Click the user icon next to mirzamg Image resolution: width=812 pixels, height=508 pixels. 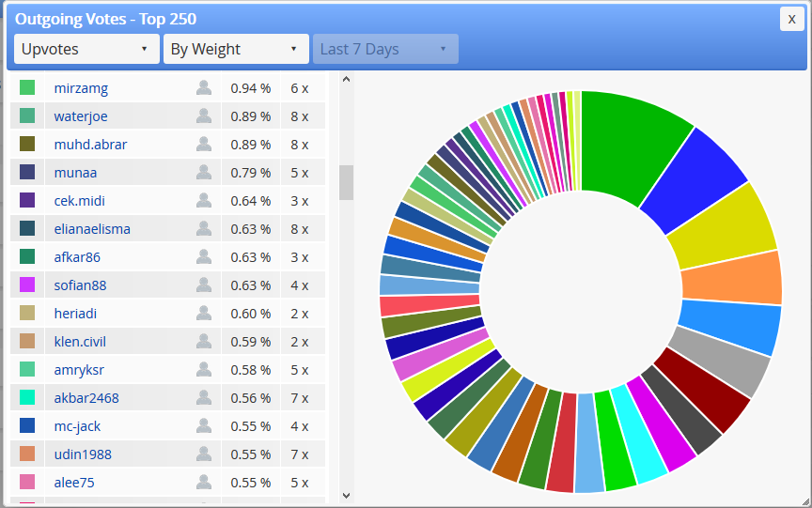tap(204, 88)
